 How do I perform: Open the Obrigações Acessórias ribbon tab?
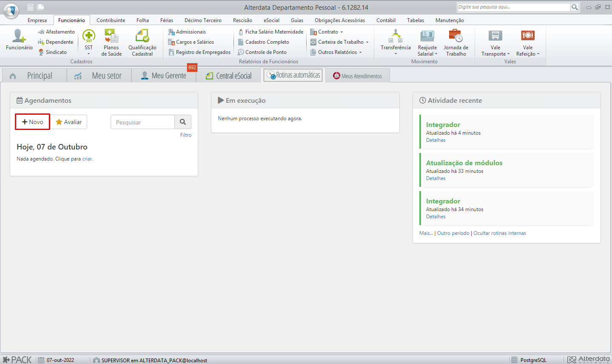340,20
